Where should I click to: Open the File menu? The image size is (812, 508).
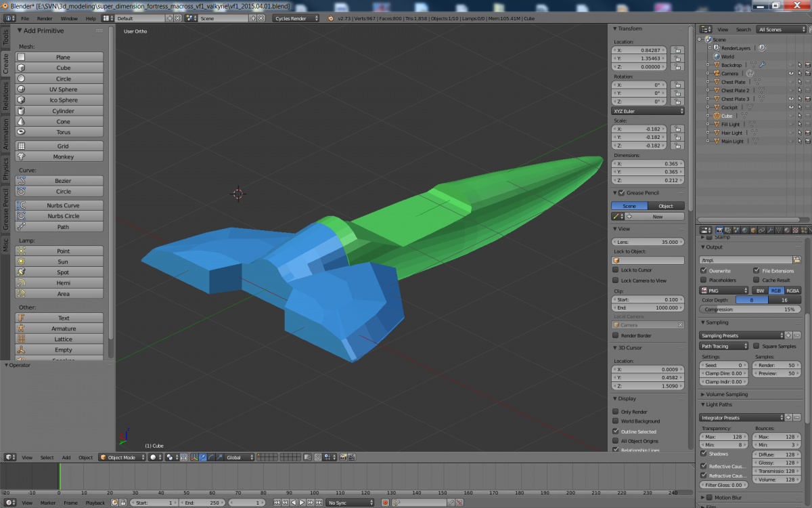click(24, 18)
